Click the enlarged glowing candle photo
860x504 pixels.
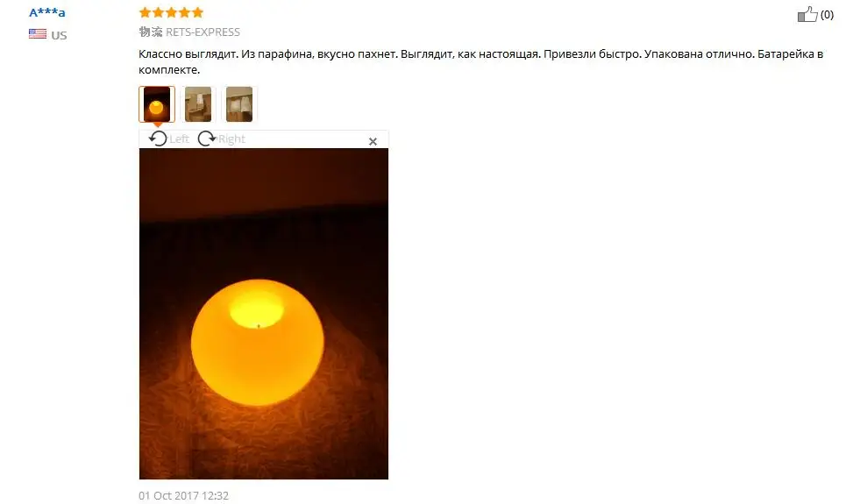point(264,314)
